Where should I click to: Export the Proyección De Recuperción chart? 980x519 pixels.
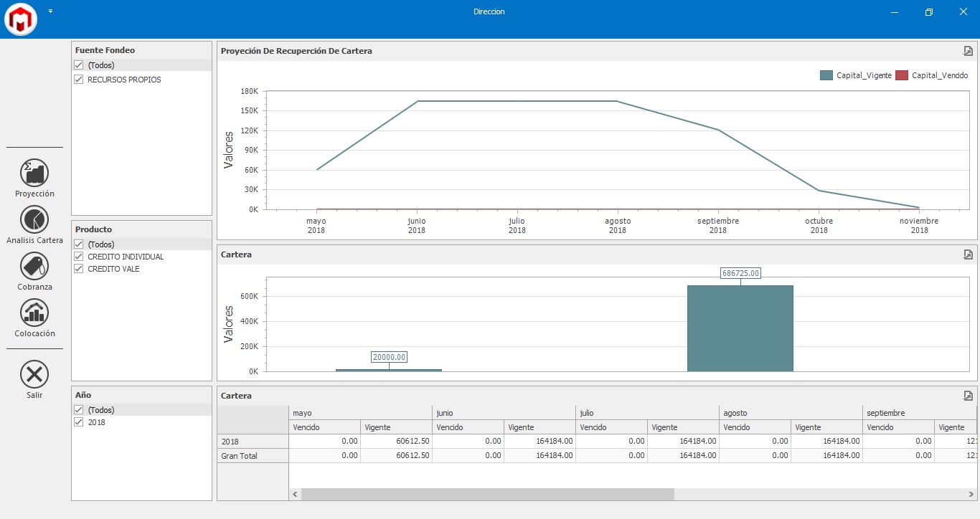pyautogui.click(x=968, y=51)
